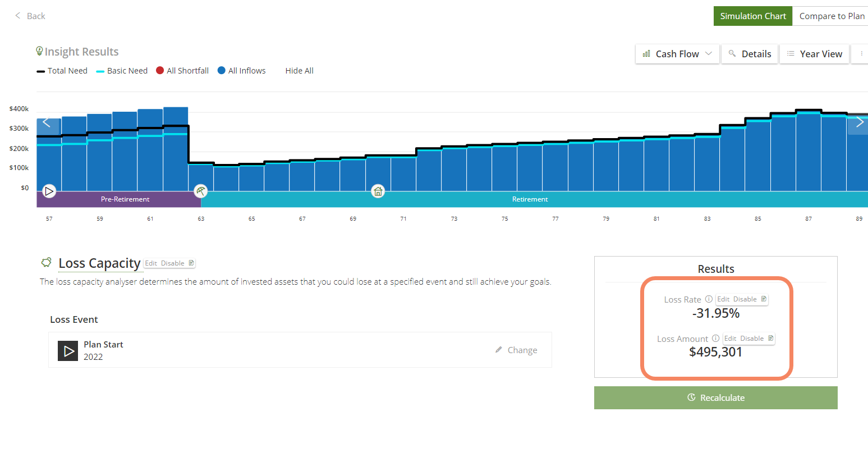Image resolution: width=868 pixels, height=457 pixels.
Task: Open the Details view
Action: [x=750, y=54]
